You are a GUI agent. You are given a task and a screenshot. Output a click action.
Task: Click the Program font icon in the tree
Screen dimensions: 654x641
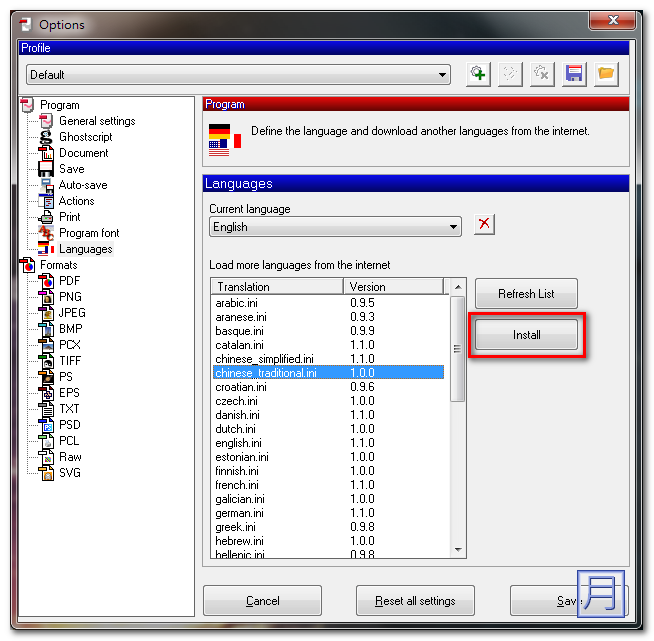[46, 233]
